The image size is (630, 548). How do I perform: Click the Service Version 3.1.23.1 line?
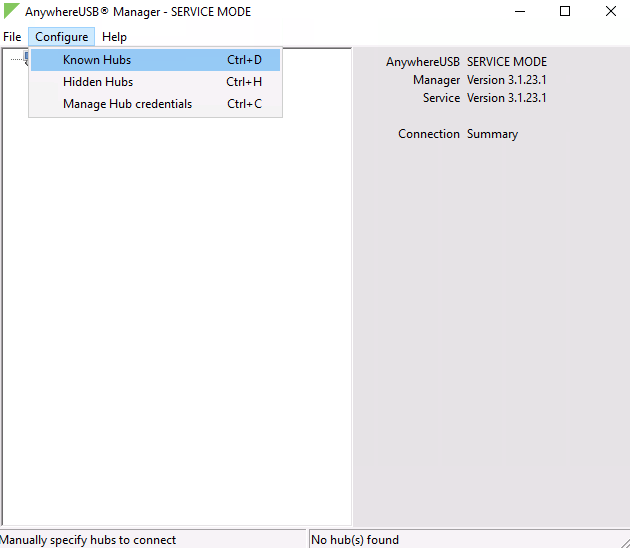[x=485, y=98]
